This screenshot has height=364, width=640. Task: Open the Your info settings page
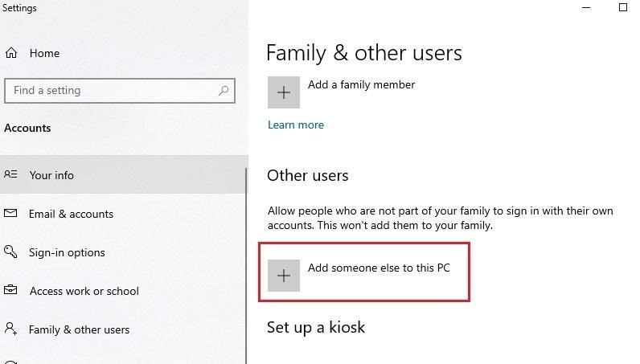tap(51, 175)
